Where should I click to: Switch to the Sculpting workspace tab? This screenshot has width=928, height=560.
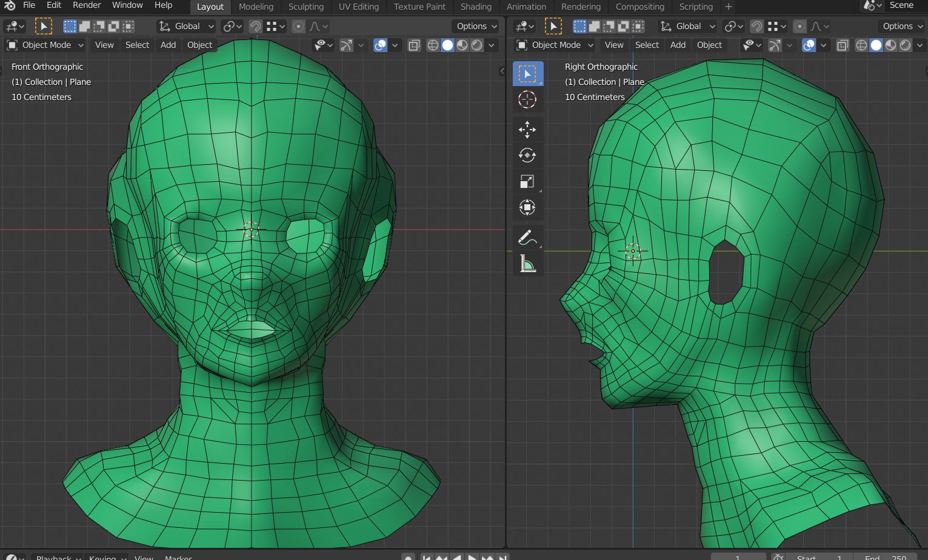click(305, 7)
